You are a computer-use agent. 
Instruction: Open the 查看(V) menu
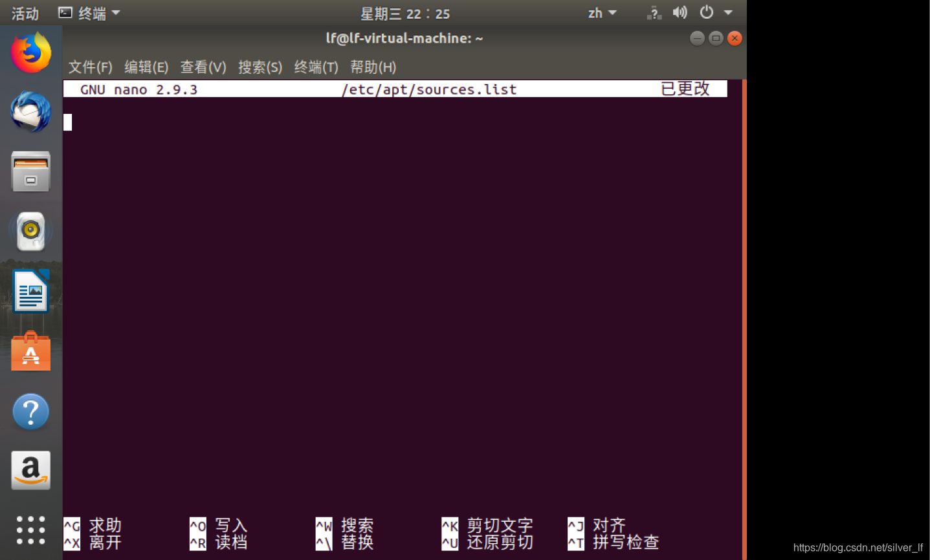[203, 67]
